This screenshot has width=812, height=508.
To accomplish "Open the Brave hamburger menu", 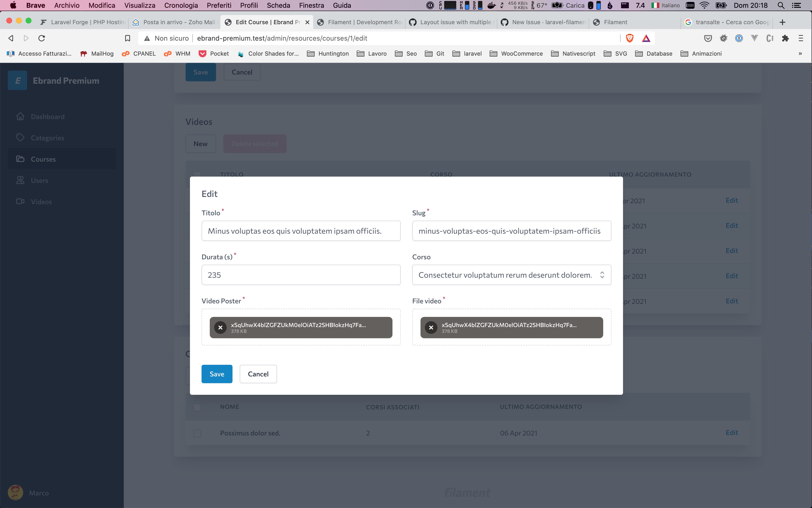I will 801,38.
